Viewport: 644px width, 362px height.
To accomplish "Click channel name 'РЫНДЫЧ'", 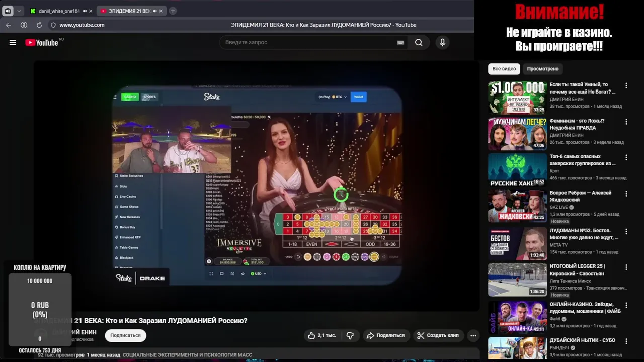I will pos(559,348).
